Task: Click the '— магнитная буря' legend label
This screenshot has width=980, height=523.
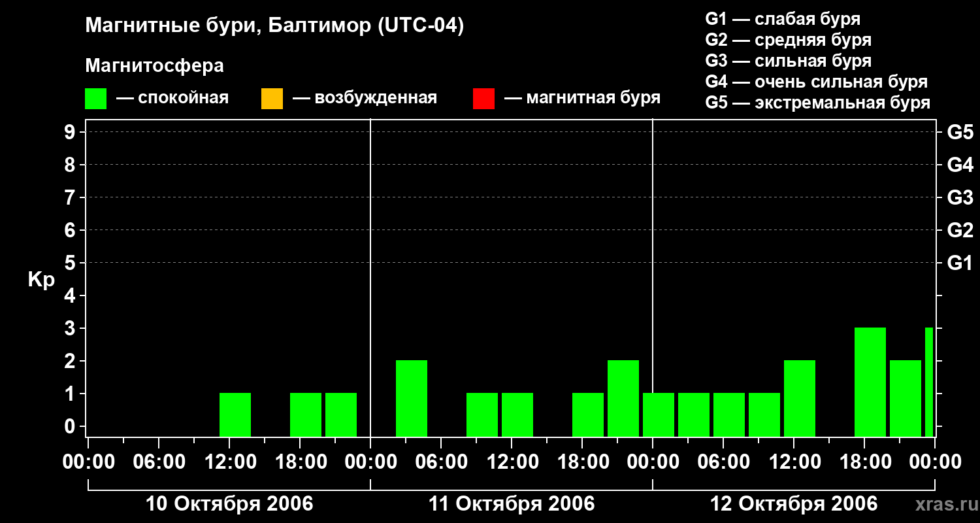Action: point(583,98)
